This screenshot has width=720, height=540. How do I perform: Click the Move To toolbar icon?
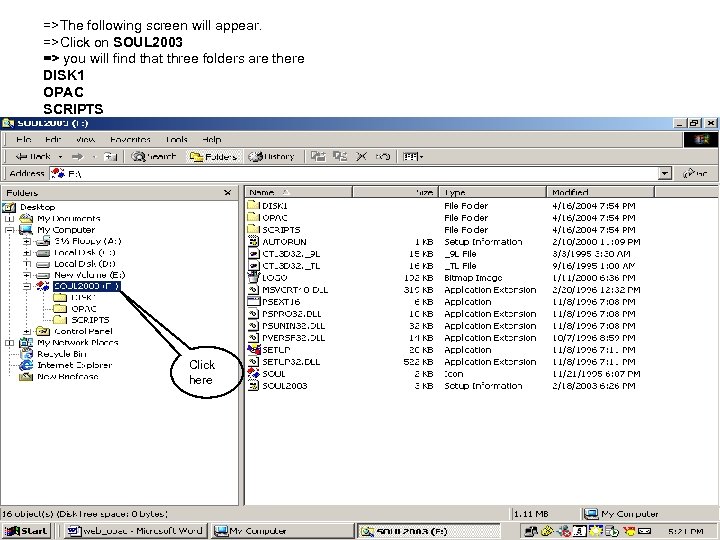318,157
